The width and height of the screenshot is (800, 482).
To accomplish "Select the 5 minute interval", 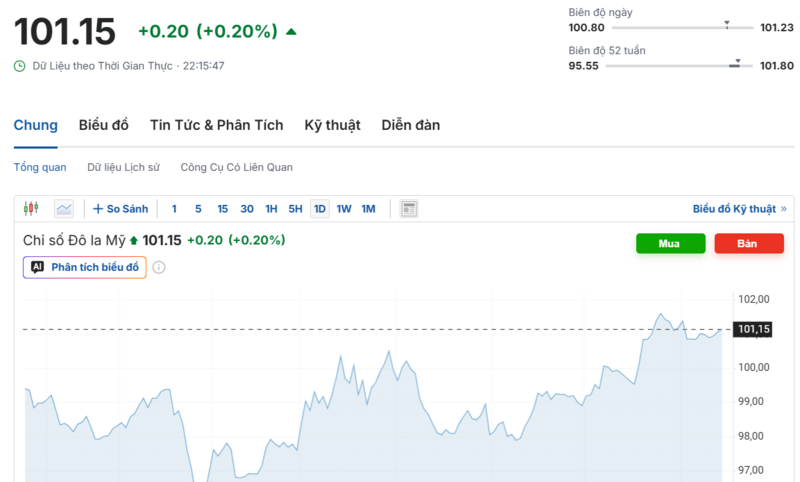I will [198, 209].
